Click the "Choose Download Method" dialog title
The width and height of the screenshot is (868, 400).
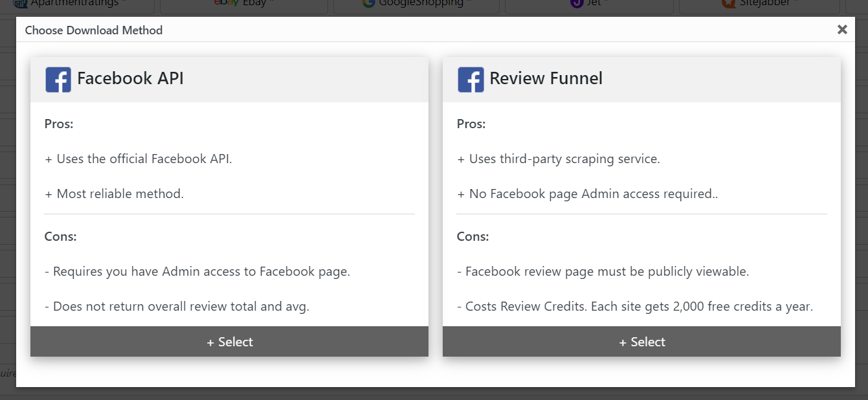[x=94, y=30]
